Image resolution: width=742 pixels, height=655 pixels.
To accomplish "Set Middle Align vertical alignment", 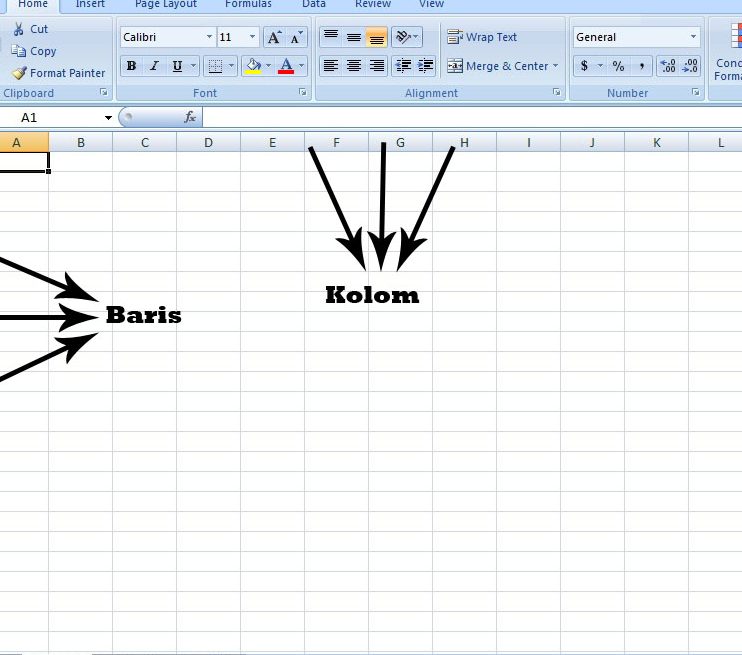I will tap(353, 37).
